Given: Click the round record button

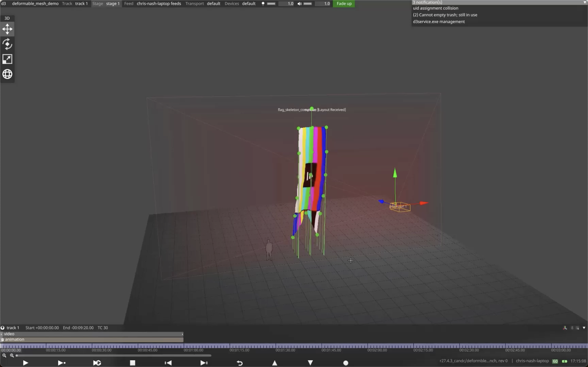Looking at the screenshot, I should [x=345, y=363].
